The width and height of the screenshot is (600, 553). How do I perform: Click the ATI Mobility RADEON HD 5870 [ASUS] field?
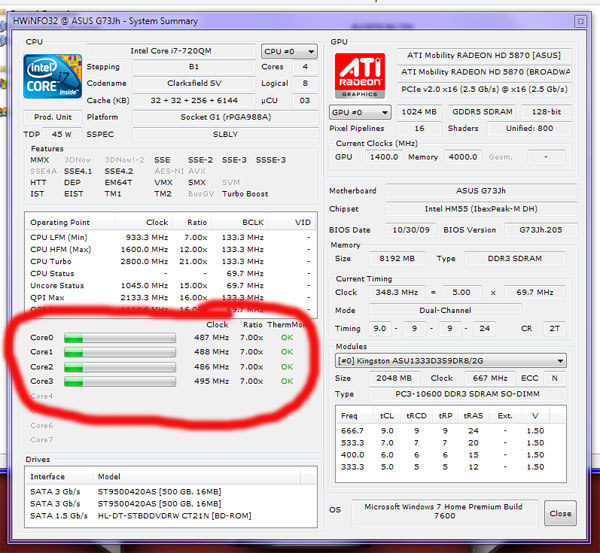coord(484,55)
